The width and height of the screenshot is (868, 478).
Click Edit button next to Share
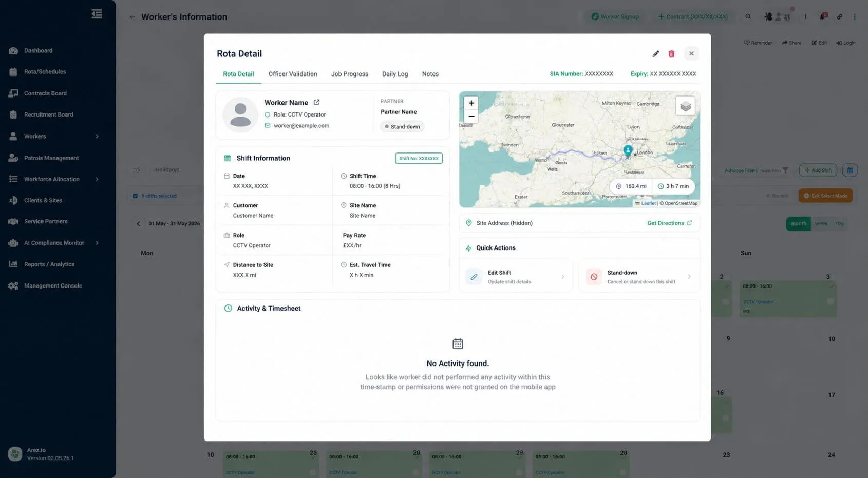(819, 43)
